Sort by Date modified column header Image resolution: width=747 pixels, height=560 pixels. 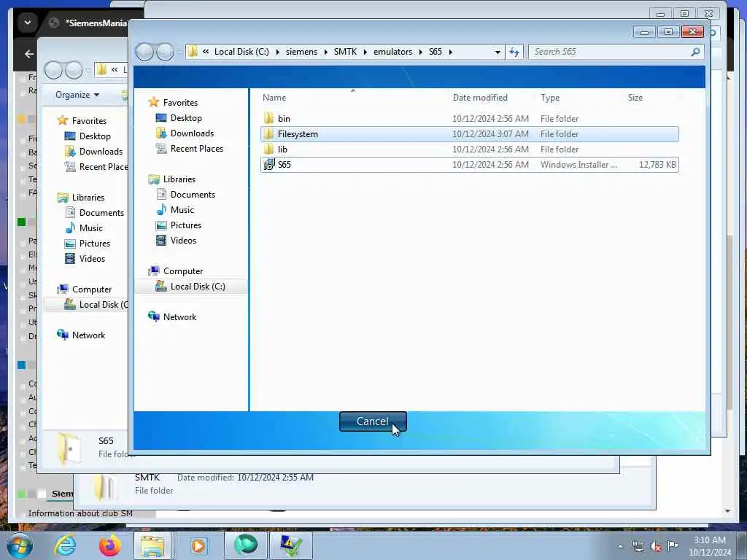[x=480, y=98]
